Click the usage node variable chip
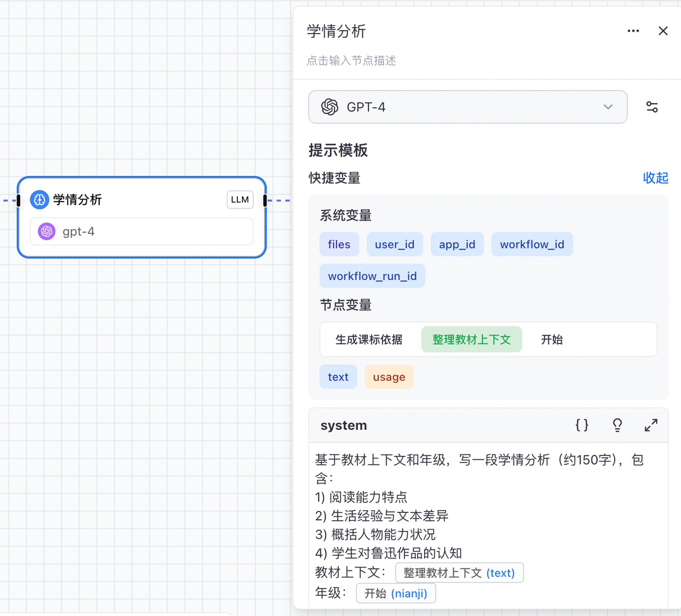This screenshot has height=616, width=681. click(x=389, y=377)
